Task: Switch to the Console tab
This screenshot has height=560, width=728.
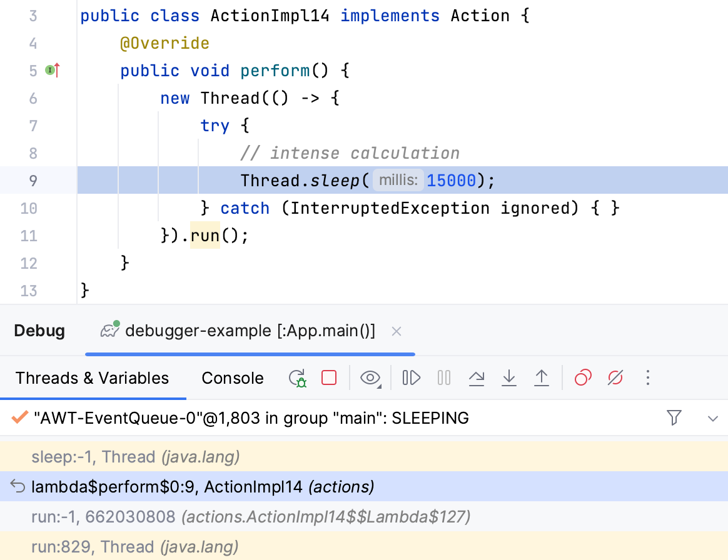Action: point(232,378)
